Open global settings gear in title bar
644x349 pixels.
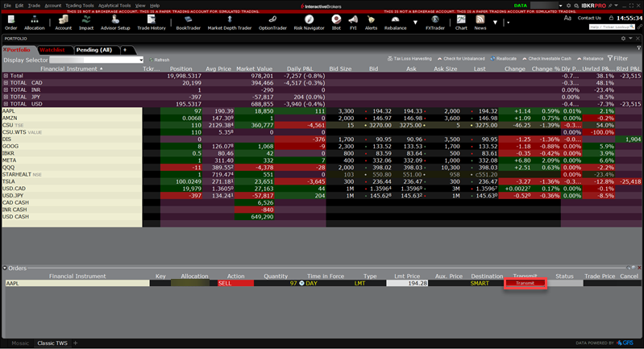coord(569,6)
